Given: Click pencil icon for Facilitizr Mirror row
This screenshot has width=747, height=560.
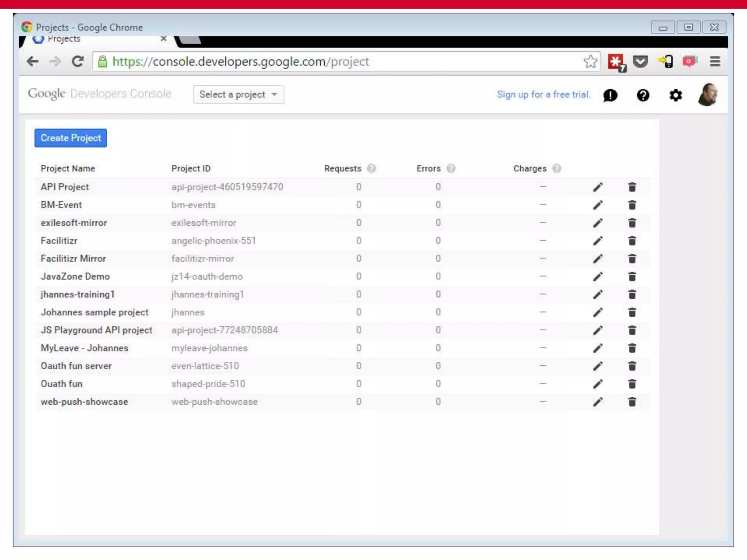Looking at the screenshot, I should click(x=597, y=258).
